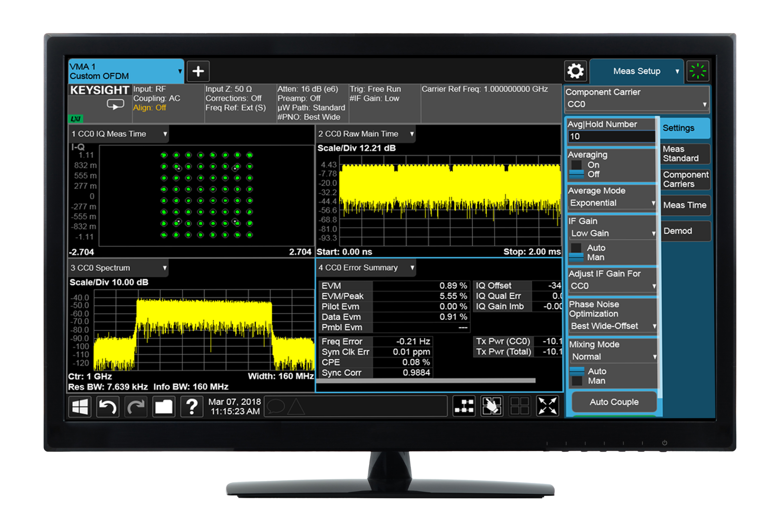This screenshot has height=532, width=782.
Task: Click the plus icon to add a screen
Action: click(x=198, y=71)
